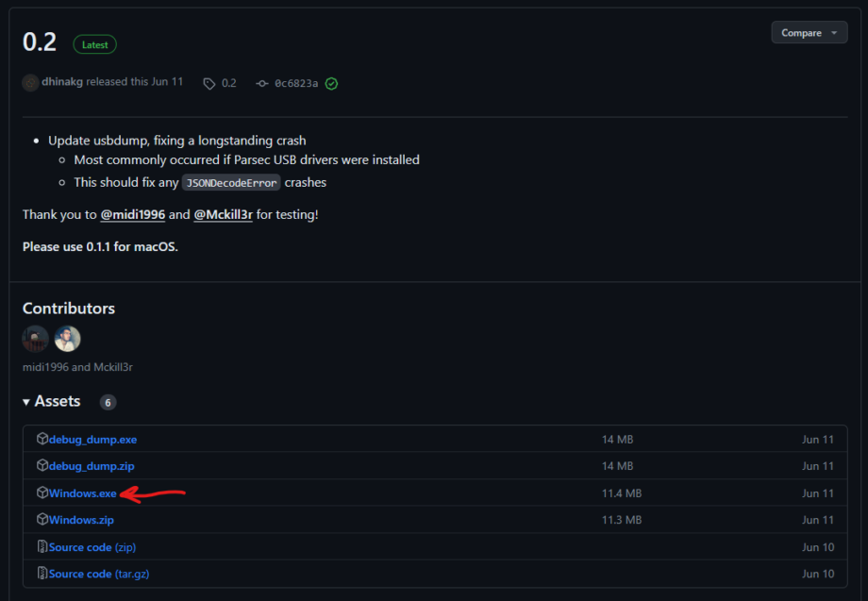Open the 0c6823a commit hash link
This screenshot has width=868, height=601.
(x=295, y=83)
